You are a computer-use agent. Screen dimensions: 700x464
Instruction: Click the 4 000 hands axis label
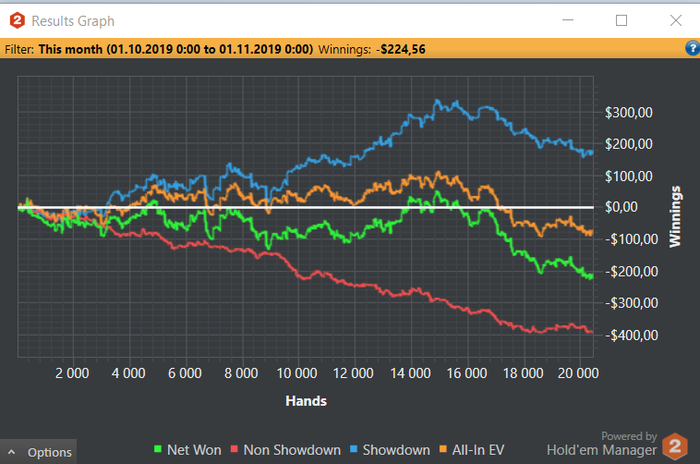tap(128, 373)
